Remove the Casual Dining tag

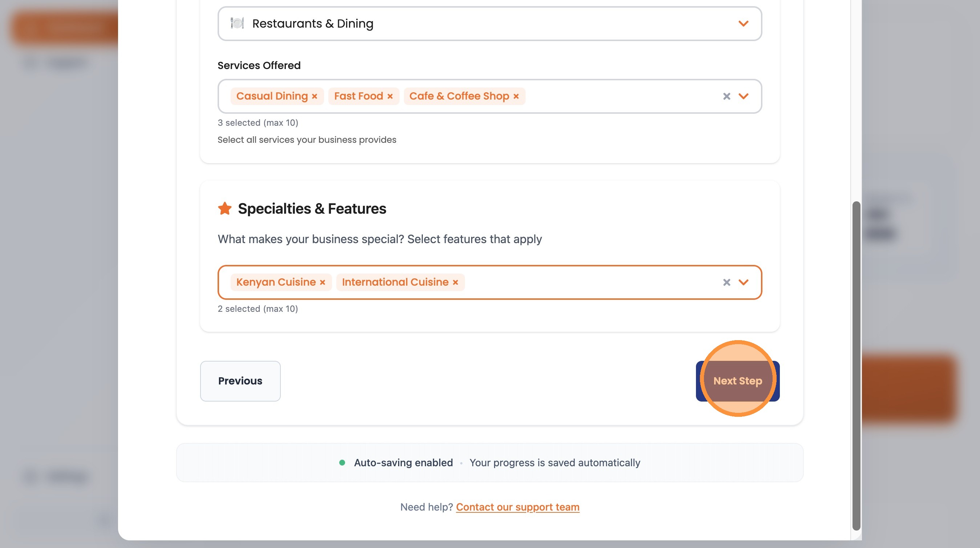coord(314,96)
